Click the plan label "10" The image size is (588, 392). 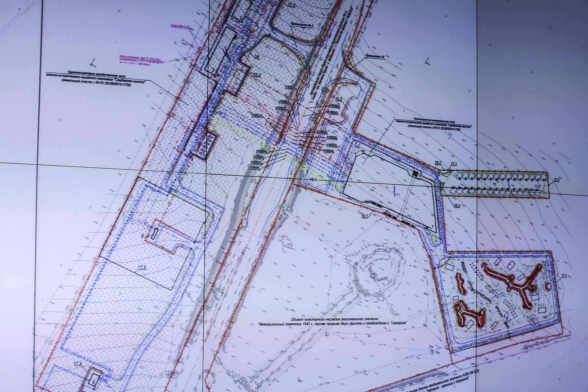(x=544, y=317)
